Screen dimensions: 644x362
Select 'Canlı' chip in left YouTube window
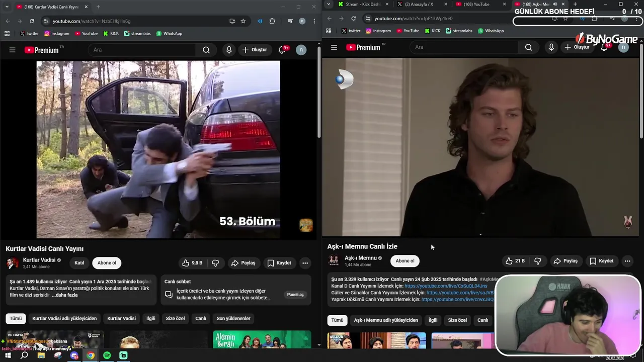(201, 318)
